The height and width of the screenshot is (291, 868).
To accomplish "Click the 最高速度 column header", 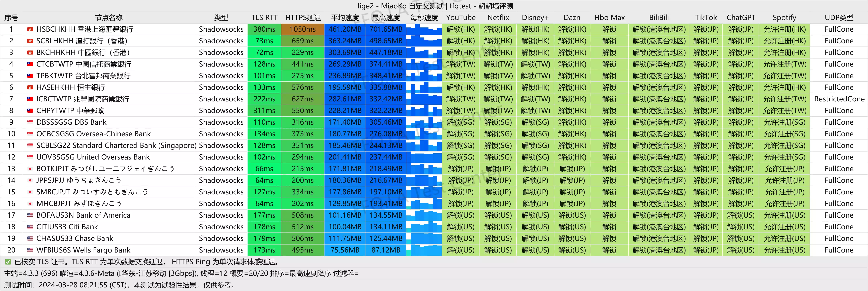I will point(386,17).
